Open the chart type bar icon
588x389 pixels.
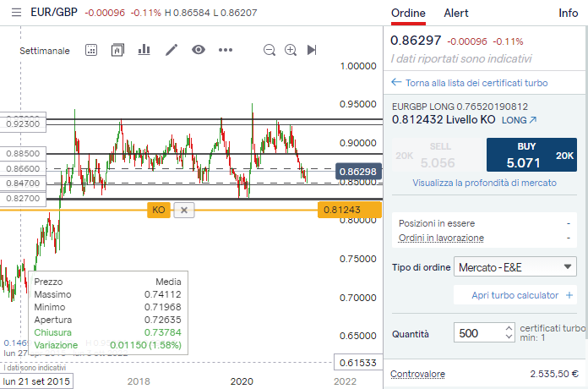144,50
